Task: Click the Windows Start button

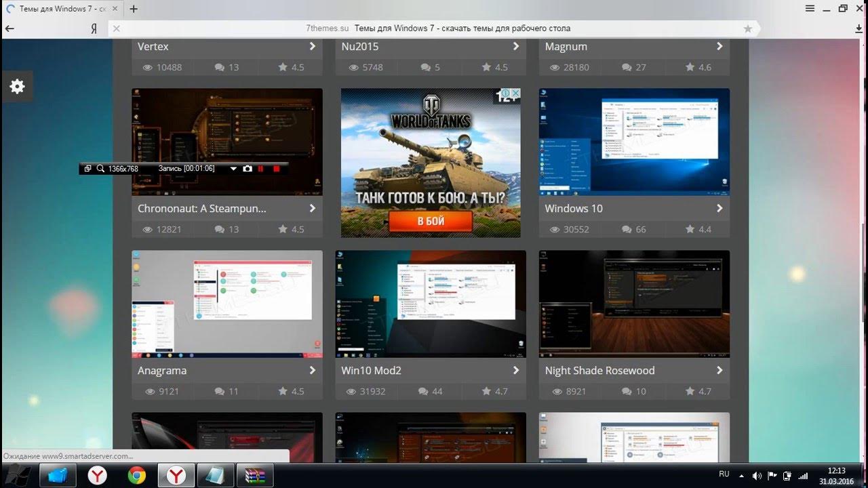Action: [18, 476]
